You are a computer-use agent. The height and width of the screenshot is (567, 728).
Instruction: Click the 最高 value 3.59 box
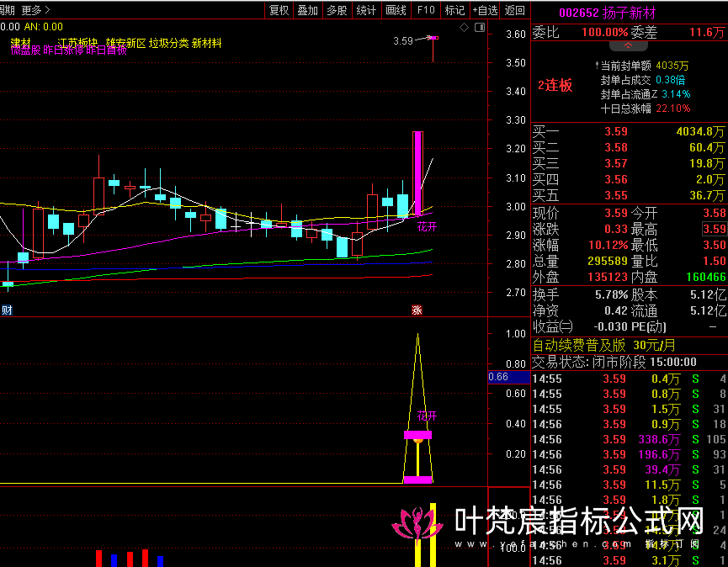[714, 229]
